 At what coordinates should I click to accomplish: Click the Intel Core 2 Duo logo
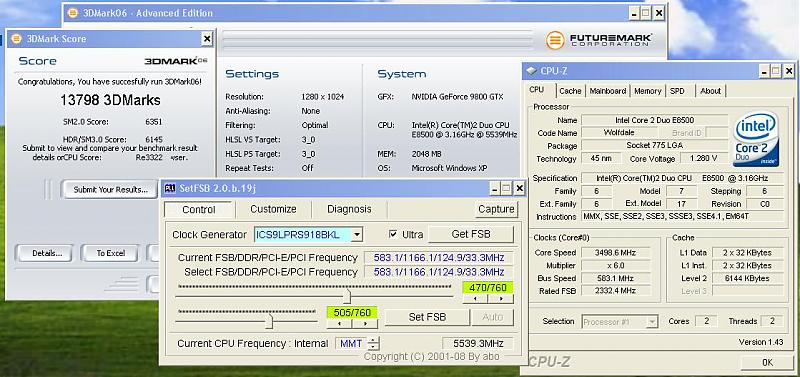[x=756, y=139]
